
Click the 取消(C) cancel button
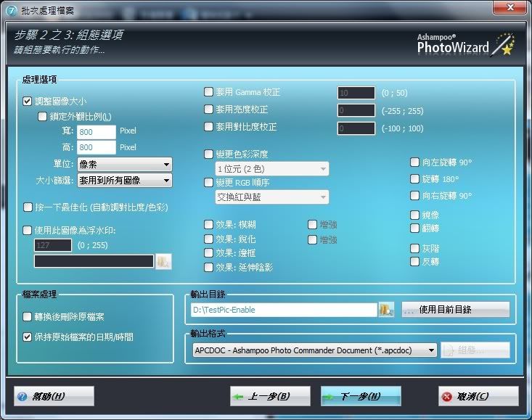tap(478, 396)
